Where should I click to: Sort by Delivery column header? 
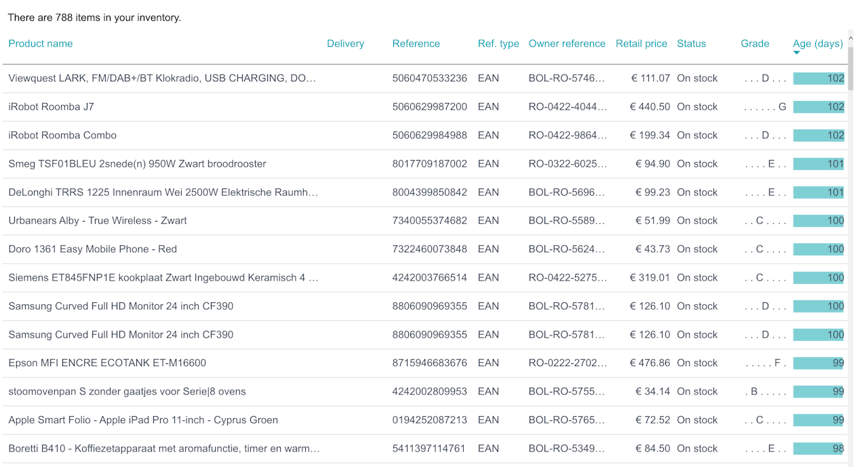[345, 43]
